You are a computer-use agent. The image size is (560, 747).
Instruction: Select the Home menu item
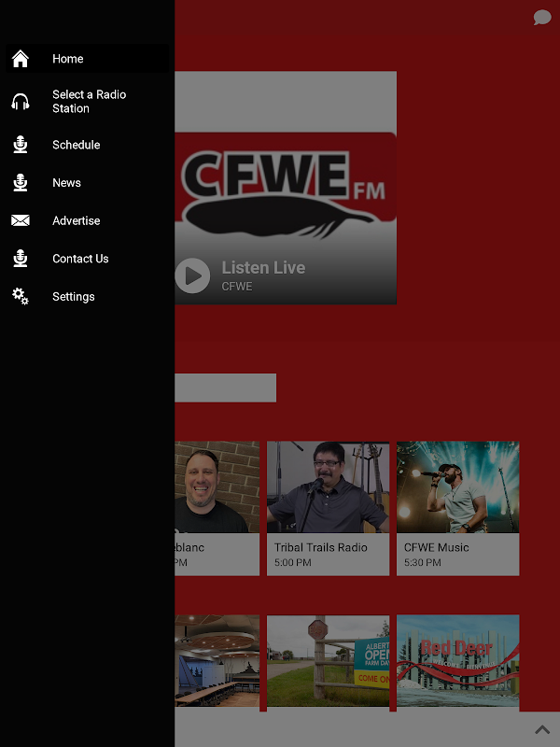point(87,59)
